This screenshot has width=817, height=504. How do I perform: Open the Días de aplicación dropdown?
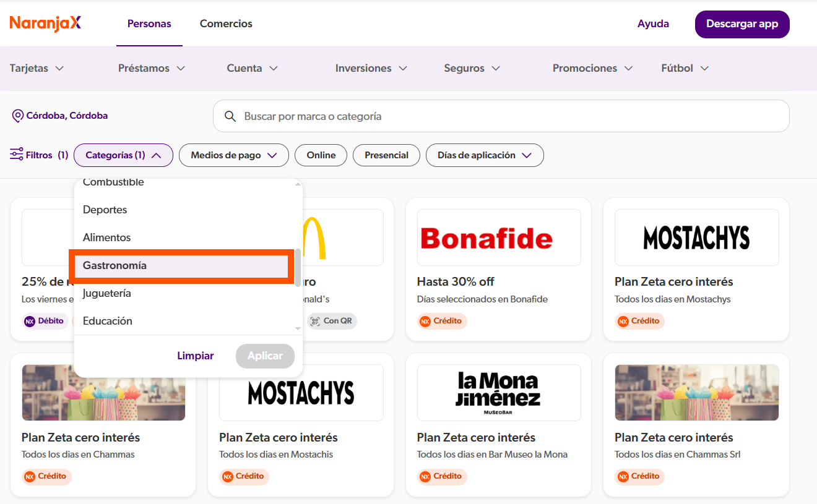pyautogui.click(x=485, y=155)
